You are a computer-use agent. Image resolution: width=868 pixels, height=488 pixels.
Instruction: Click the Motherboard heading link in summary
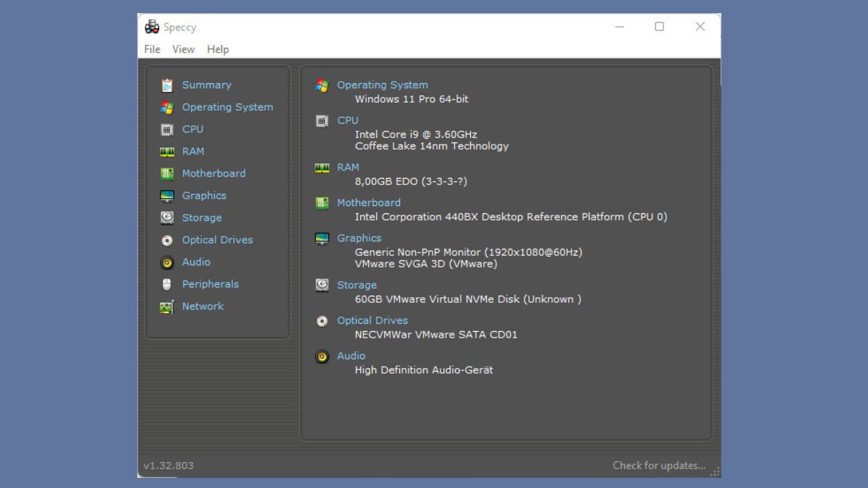tap(369, 203)
